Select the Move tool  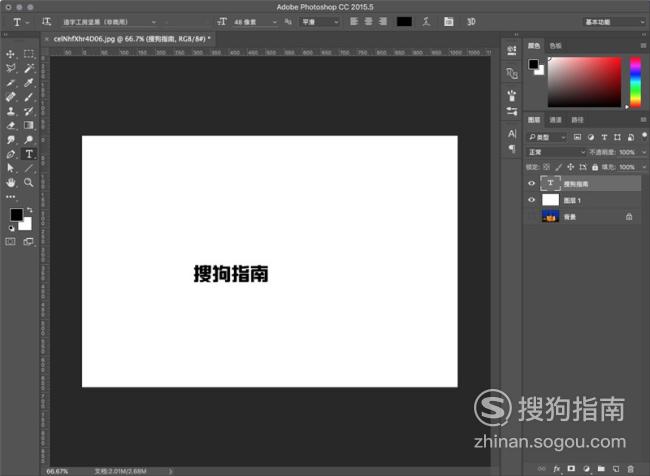tap(11, 54)
